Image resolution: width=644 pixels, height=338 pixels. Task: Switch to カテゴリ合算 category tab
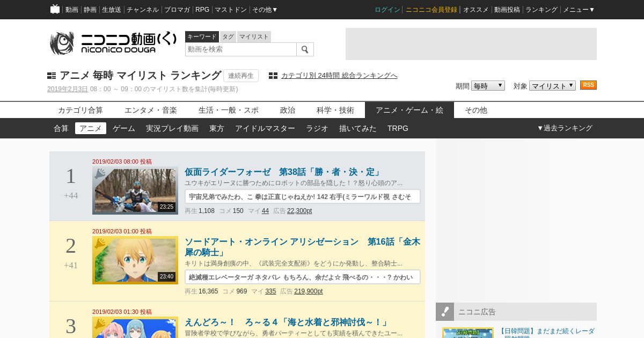pos(80,110)
